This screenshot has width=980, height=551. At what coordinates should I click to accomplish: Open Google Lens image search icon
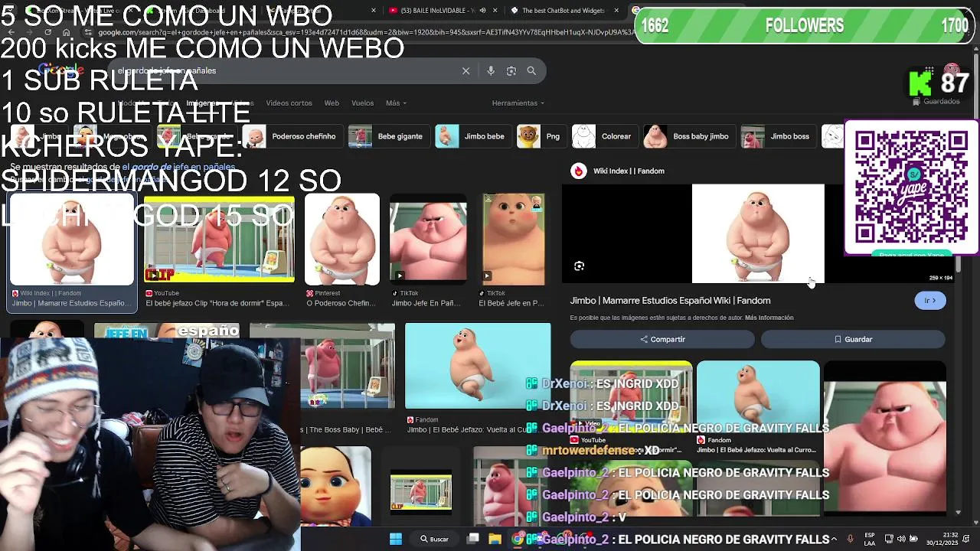coord(511,70)
